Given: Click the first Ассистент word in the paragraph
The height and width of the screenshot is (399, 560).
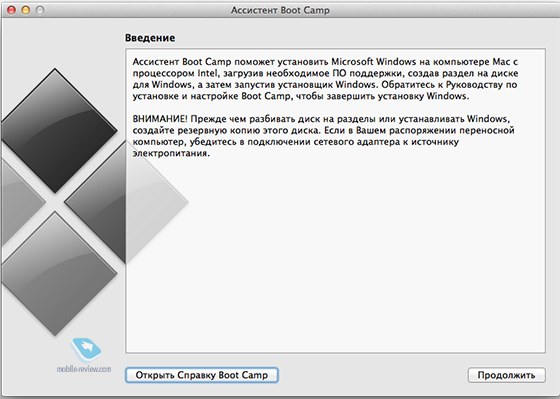Looking at the screenshot, I should click(x=155, y=62).
